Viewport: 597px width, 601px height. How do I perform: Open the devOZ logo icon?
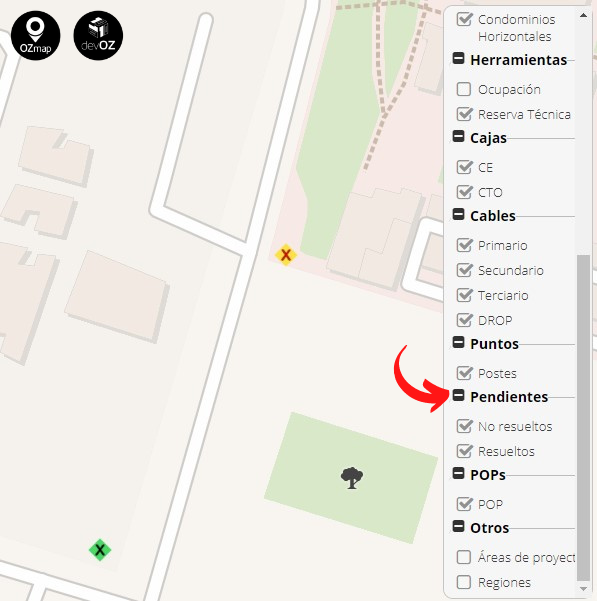click(x=98, y=36)
